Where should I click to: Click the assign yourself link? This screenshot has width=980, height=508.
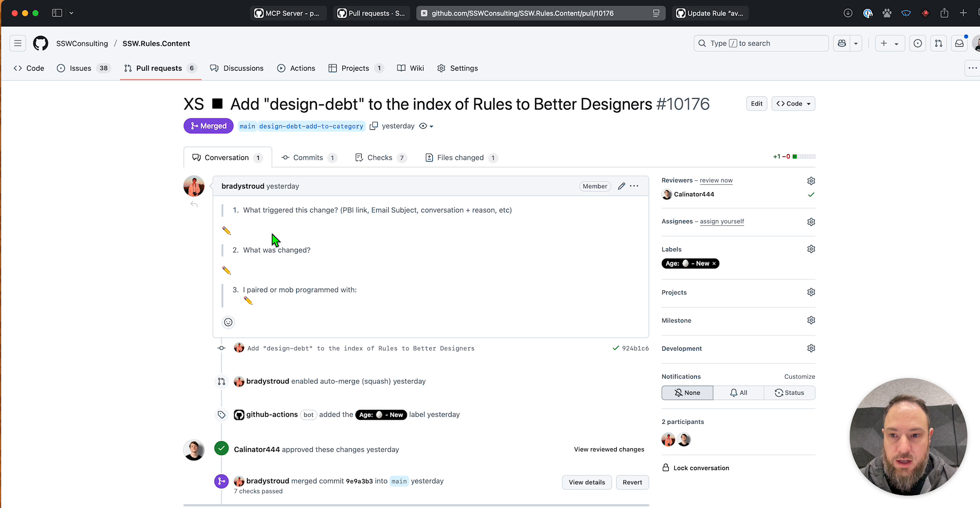722,221
